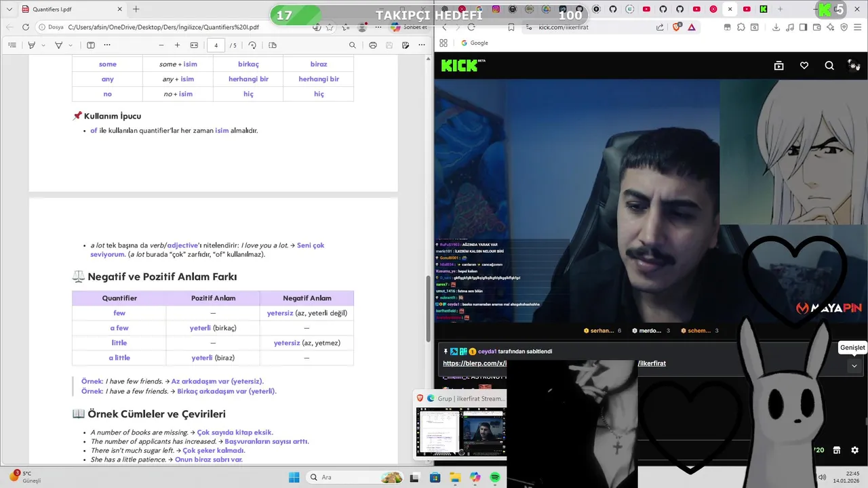Image resolution: width=868 pixels, height=488 pixels.
Task: Click the PDF vertical scrollbar thumb
Action: click(x=429, y=309)
